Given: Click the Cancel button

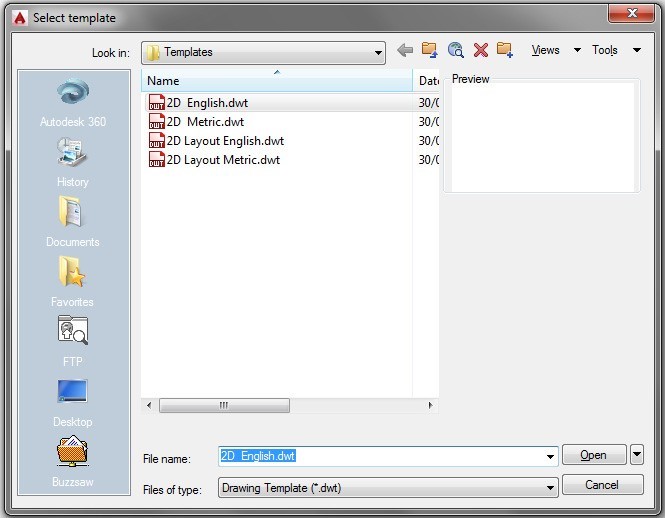Looking at the screenshot, I should pyautogui.click(x=602, y=485).
